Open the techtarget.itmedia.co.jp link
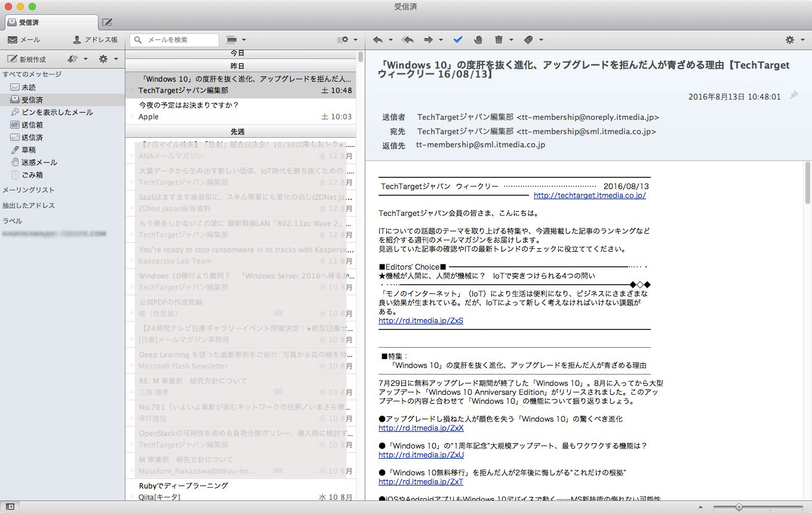Viewport: 812px width, 513px height. (589, 196)
